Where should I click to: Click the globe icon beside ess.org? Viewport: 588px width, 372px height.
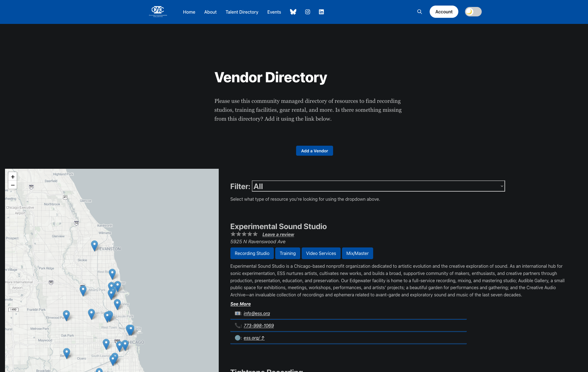click(237, 338)
